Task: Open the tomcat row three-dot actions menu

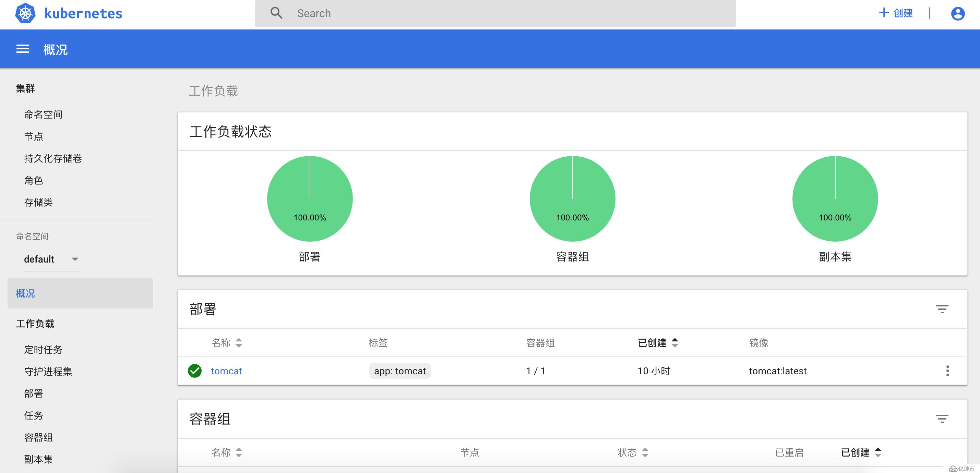Action: (947, 371)
